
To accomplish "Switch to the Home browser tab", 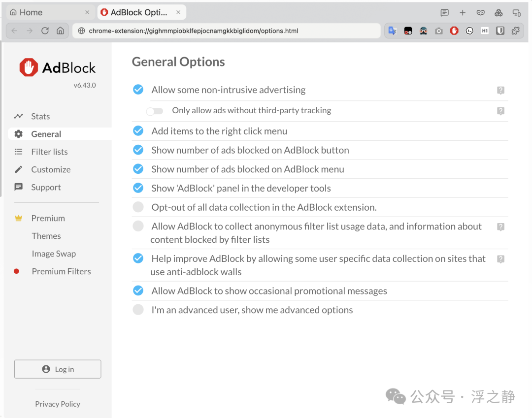I will click(51, 12).
